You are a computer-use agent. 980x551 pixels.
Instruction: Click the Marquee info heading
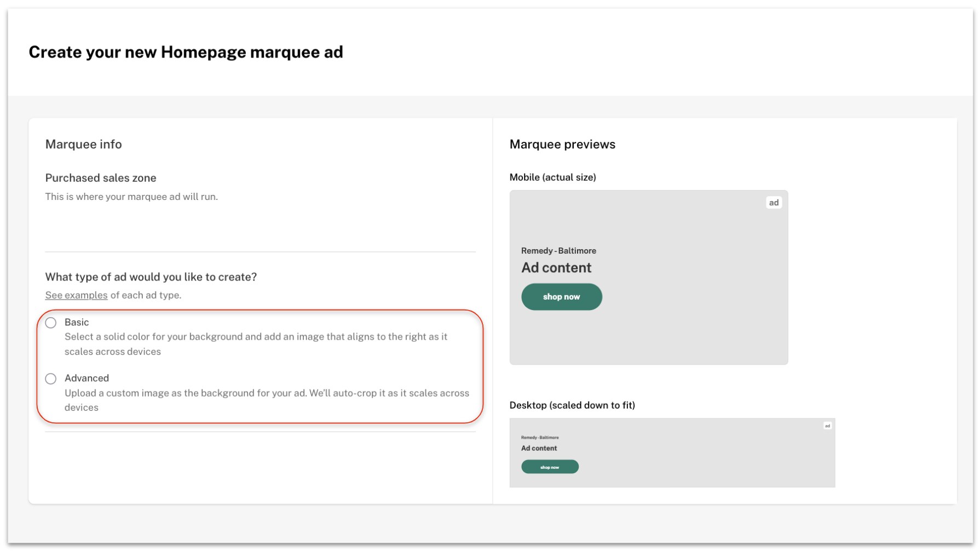(x=83, y=145)
